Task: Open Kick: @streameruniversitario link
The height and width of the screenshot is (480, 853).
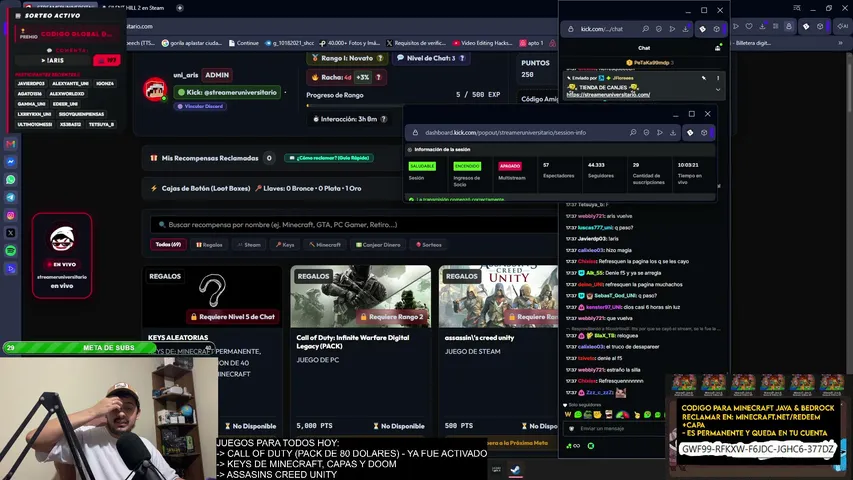Action: coord(227,93)
